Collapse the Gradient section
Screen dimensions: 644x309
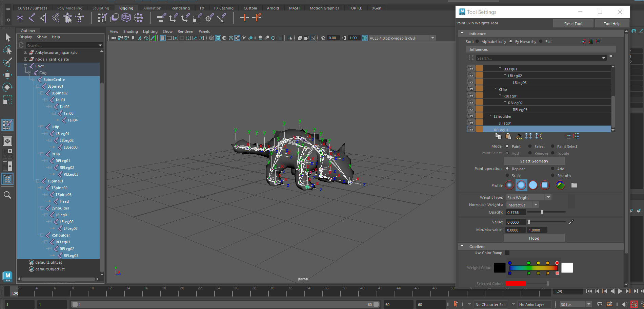[x=462, y=246]
